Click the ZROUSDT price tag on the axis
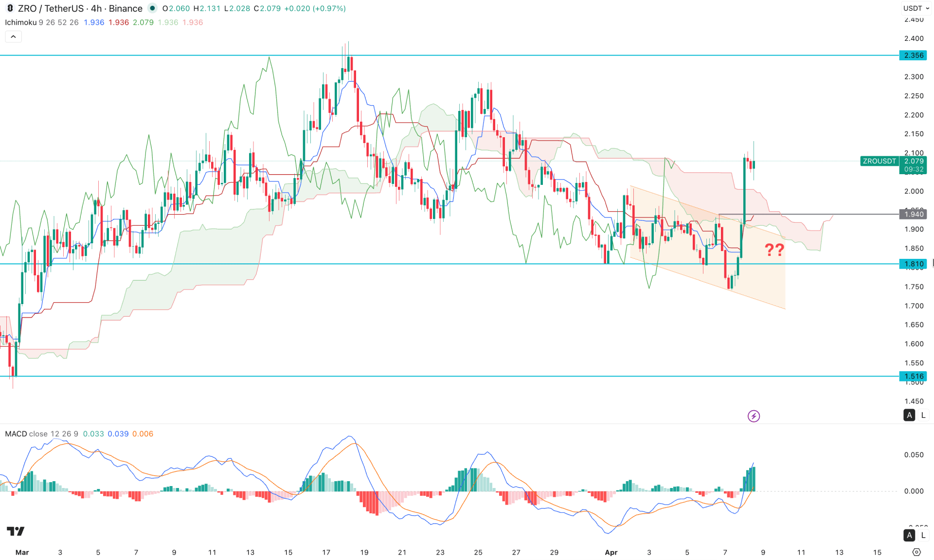Screen dimensions: 934x560 [x=880, y=162]
